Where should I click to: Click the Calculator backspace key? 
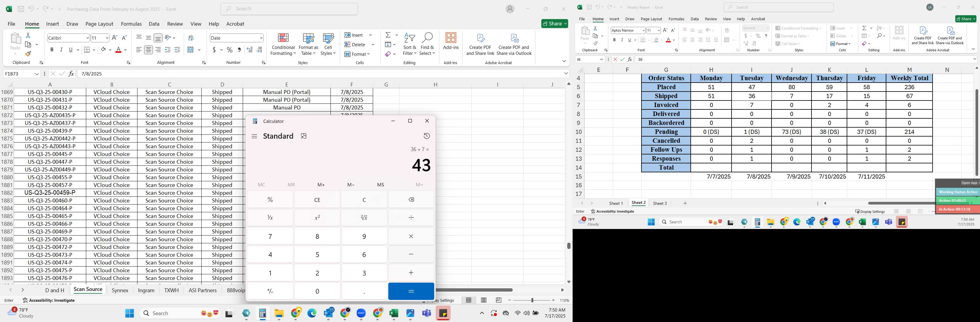(x=411, y=199)
